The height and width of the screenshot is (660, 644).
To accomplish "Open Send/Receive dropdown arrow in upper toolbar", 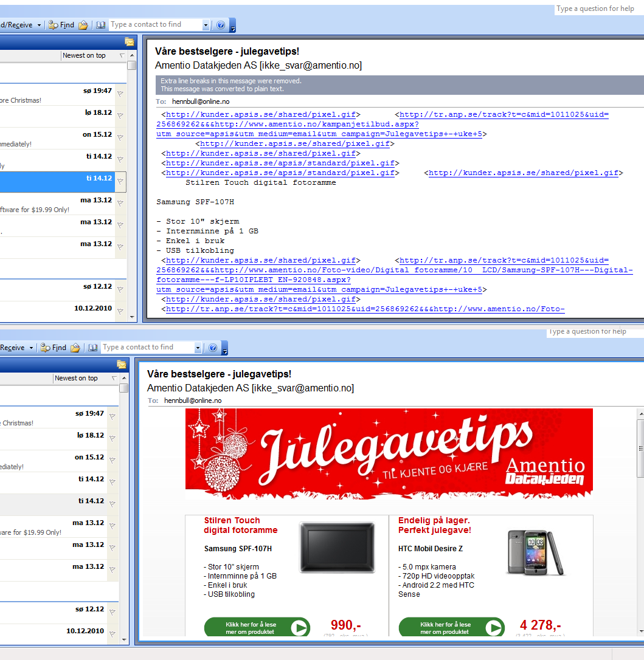I will click(x=39, y=26).
